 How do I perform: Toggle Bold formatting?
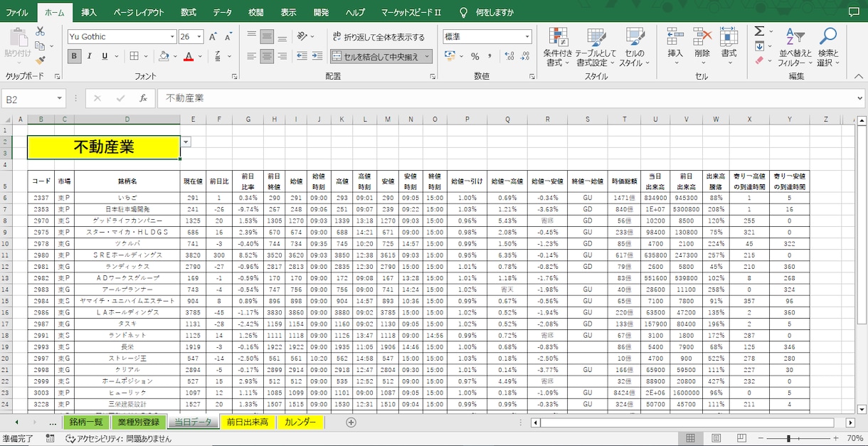(75, 56)
